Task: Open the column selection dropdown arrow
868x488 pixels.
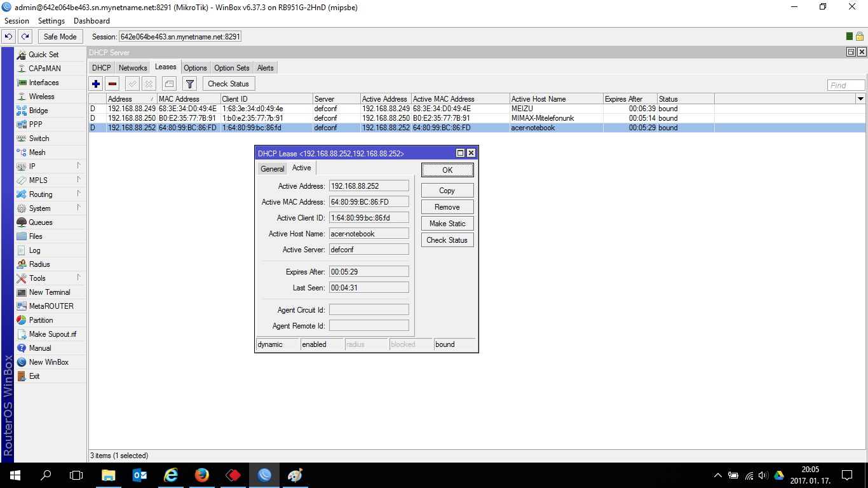Action: (x=860, y=98)
